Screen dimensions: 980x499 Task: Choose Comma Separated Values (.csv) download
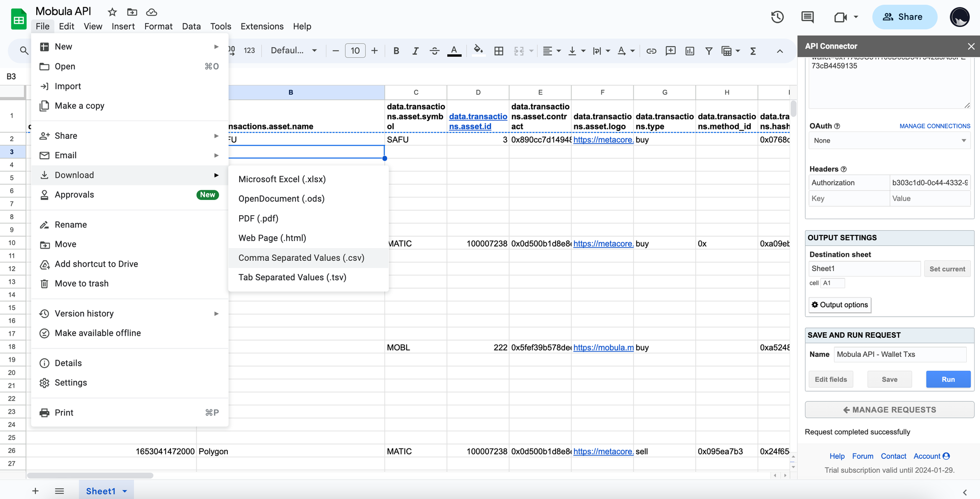click(x=308, y=258)
